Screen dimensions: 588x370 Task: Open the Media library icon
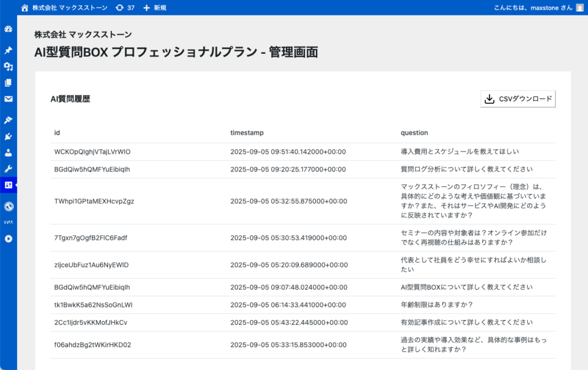[x=8, y=67]
